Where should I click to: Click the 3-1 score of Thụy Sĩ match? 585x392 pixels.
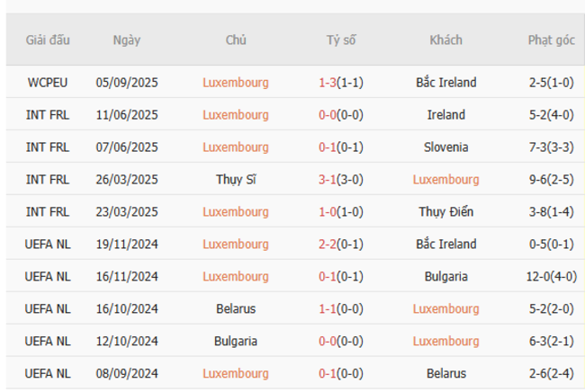328,180
